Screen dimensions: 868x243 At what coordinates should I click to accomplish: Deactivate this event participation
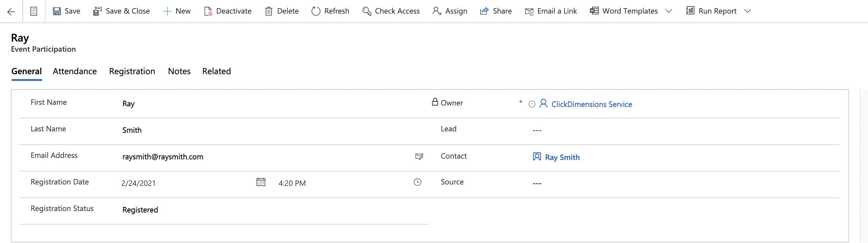click(x=228, y=11)
